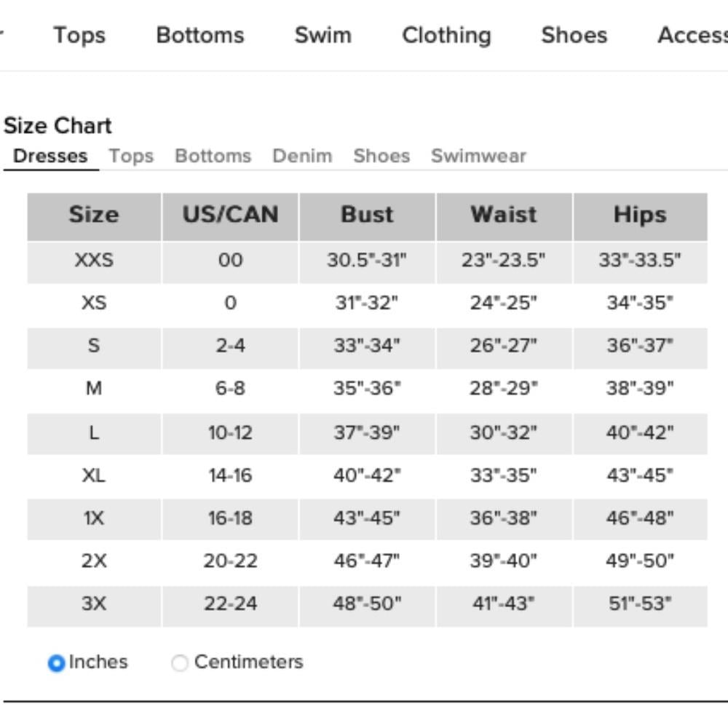Switch to the Denim size chart tab
Viewport: 728px width, 728px height.
tap(302, 156)
